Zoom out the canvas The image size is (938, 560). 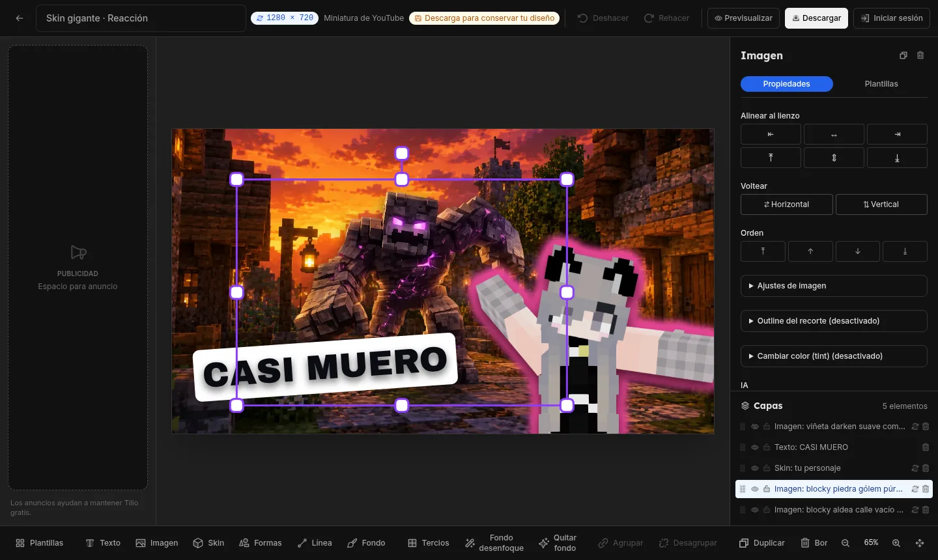click(846, 543)
